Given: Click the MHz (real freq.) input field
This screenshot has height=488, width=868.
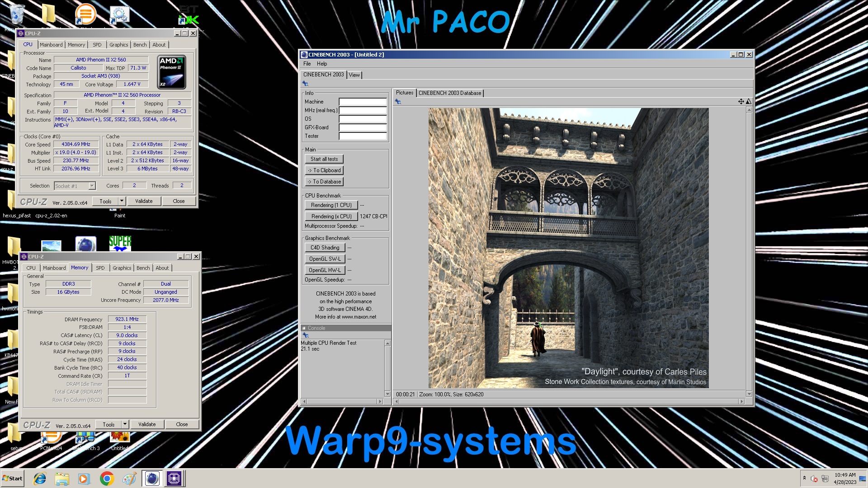Looking at the screenshot, I should tap(363, 110).
